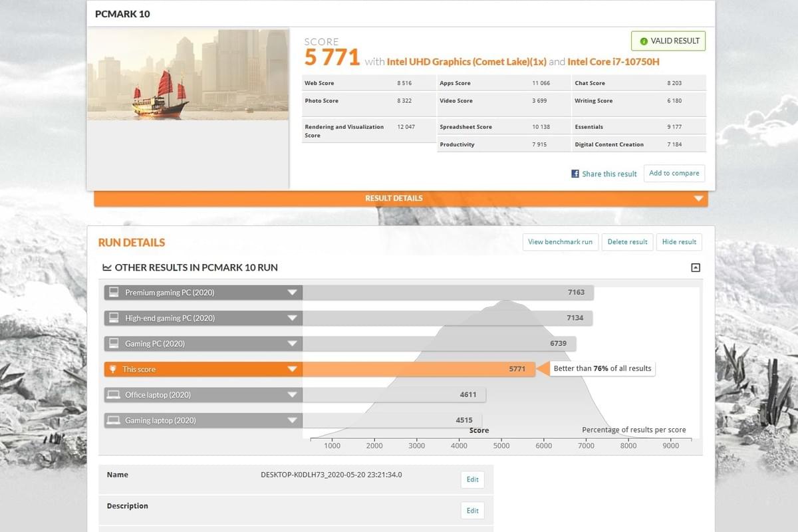Click View benchmark run button
The image size is (798, 532).
click(x=560, y=242)
